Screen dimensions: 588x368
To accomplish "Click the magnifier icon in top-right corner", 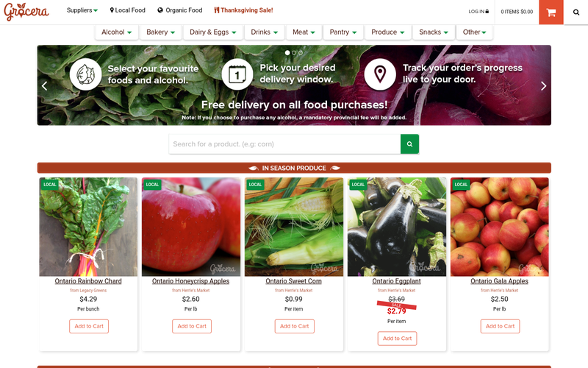I will click(x=576, y=13).
